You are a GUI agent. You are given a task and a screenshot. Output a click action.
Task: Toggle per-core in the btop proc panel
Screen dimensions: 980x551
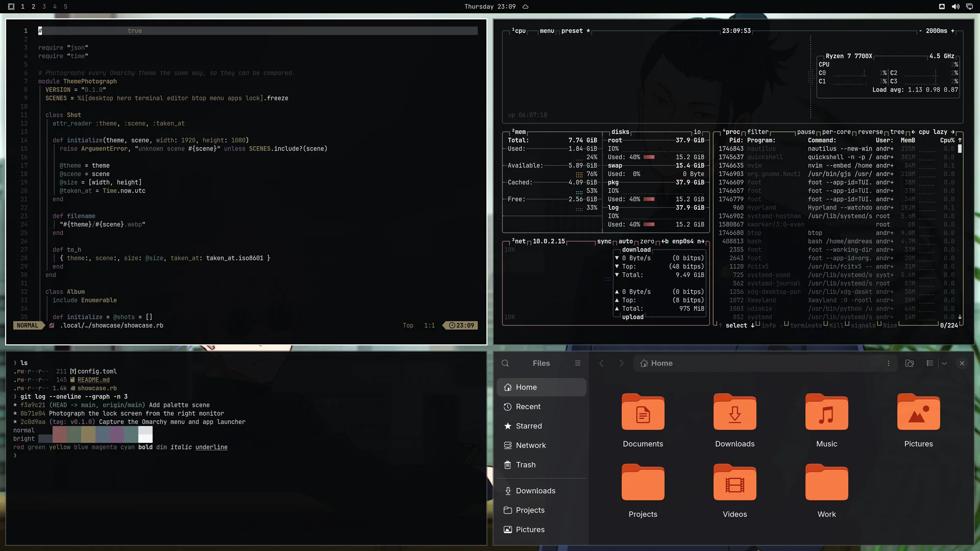(837, 132)
